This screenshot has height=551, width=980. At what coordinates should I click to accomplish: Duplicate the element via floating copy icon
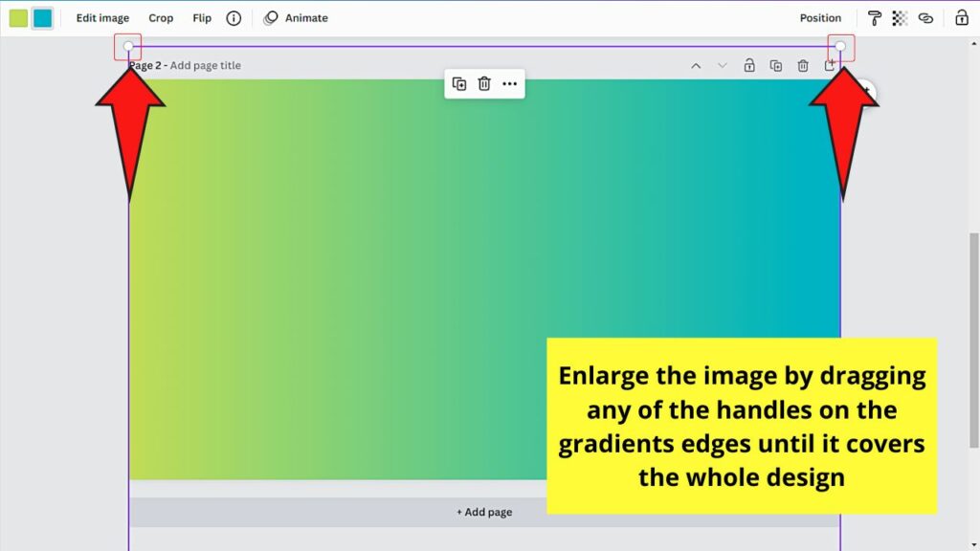459,83
